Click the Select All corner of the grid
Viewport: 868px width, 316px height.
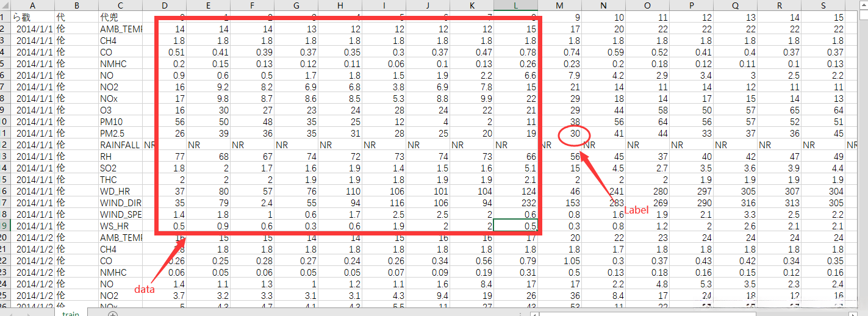pyautogui.click(x=5, y=5)
